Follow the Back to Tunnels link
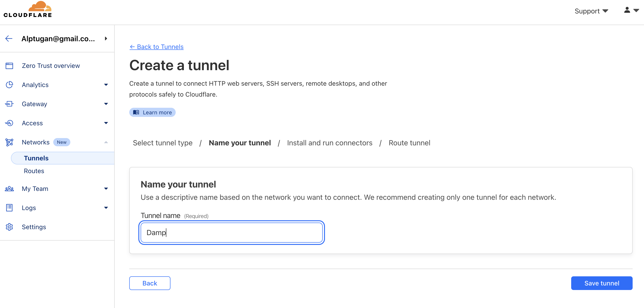 click(157, 47)
